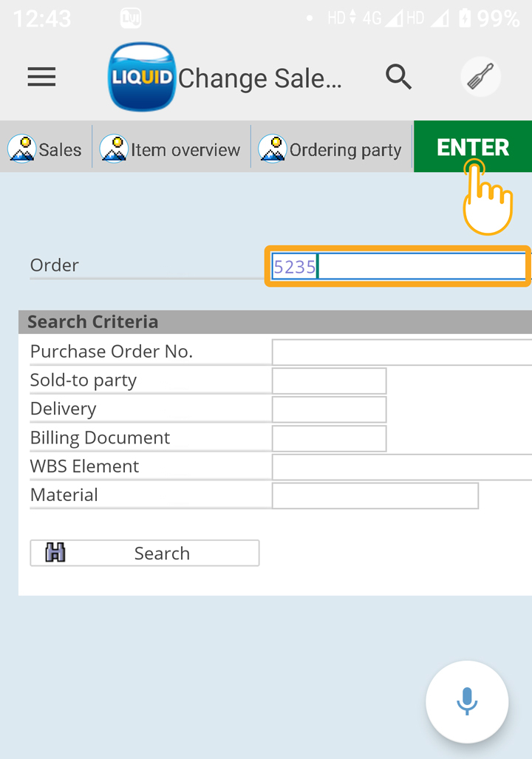Screen dimensions: 532x759
Task: Click the Sold-to party input box
Action: tap(329, 381)
